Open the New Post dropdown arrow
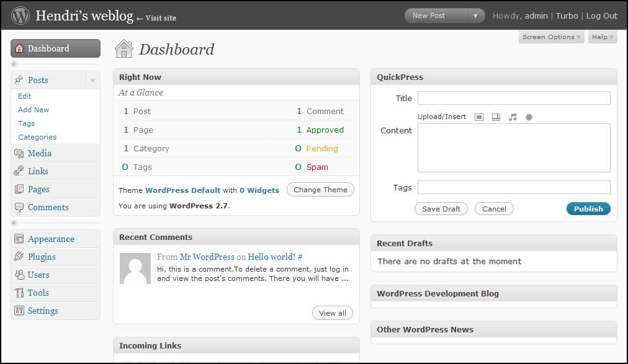This screenshot has height=364, width=628. coord(476,16)
